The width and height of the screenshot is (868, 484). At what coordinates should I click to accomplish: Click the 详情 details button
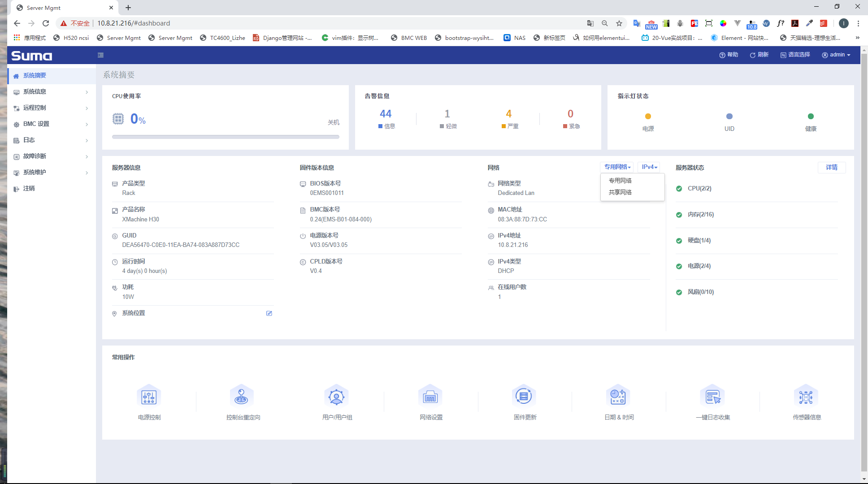(832, 167)
